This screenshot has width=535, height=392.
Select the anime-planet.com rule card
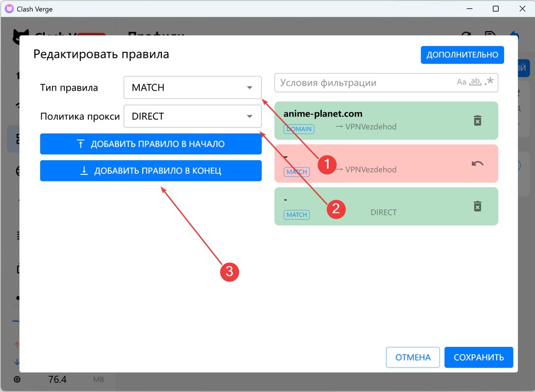click(386, 121)
